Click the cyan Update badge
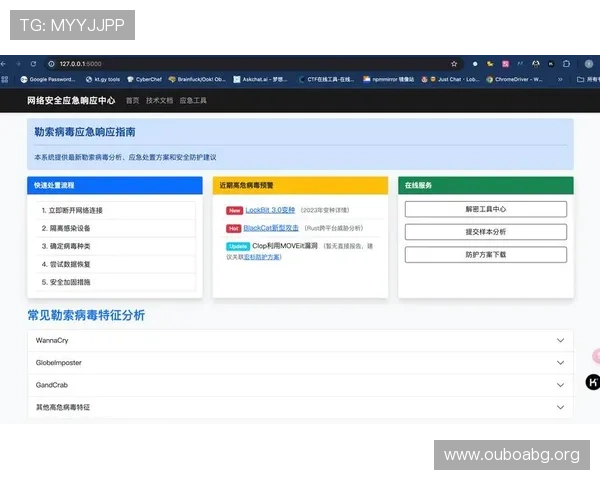 (238, 246)
